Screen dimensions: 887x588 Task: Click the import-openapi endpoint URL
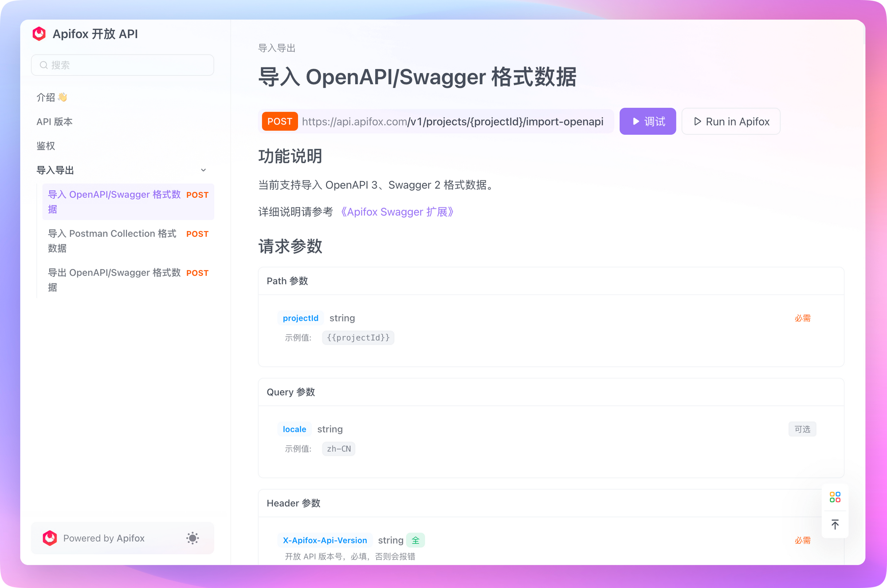tap(452, 122)
